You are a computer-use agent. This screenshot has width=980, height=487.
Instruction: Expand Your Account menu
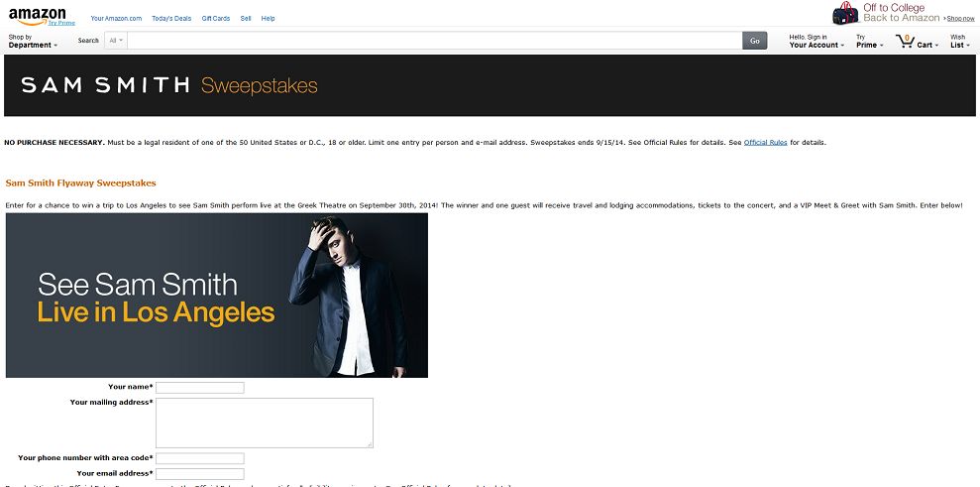pos(817,42)
